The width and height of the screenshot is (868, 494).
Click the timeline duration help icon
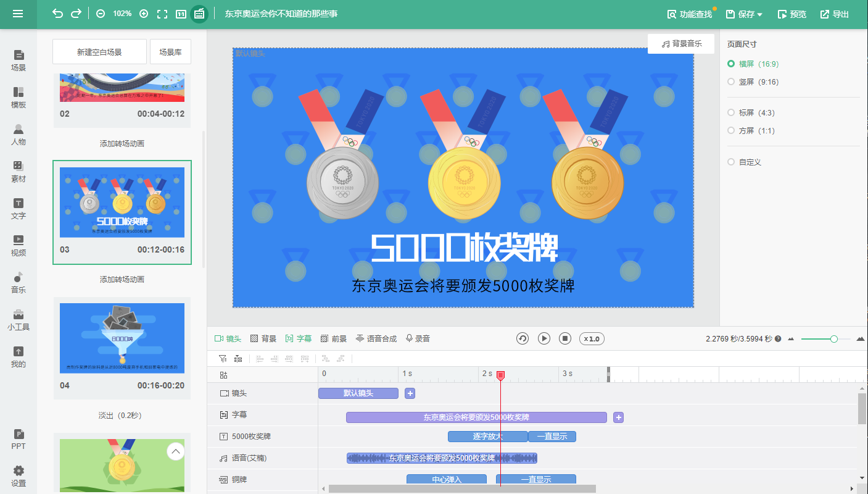(778, 339)
